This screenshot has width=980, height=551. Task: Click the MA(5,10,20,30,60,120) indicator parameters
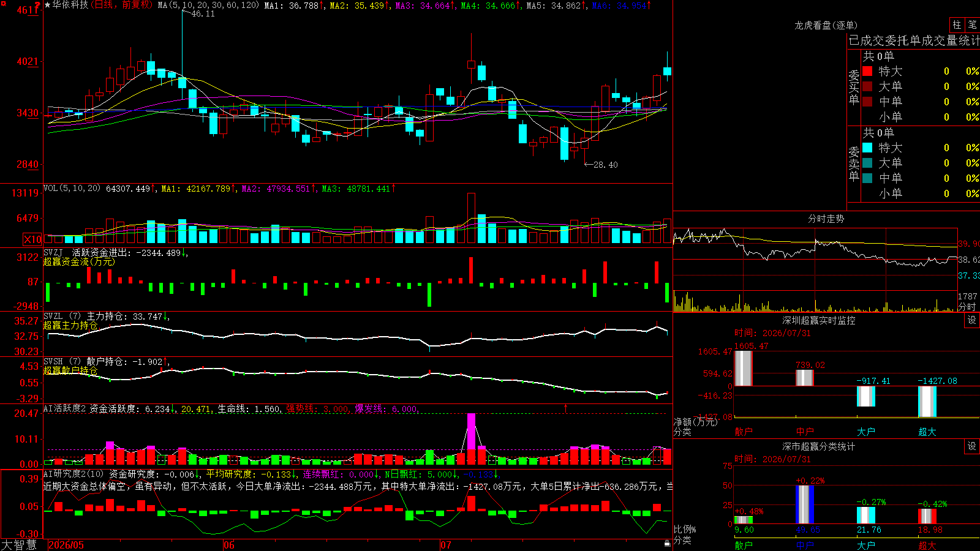click(x=208, y=5)
